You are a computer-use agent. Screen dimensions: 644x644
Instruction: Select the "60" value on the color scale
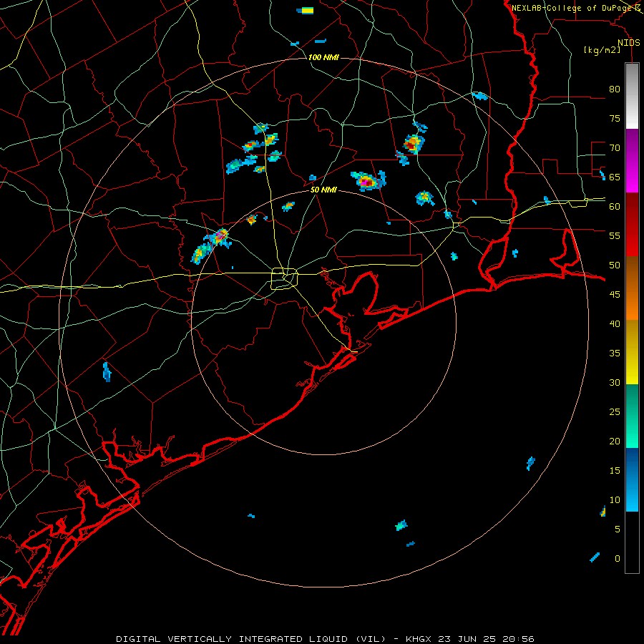(615, 206)
